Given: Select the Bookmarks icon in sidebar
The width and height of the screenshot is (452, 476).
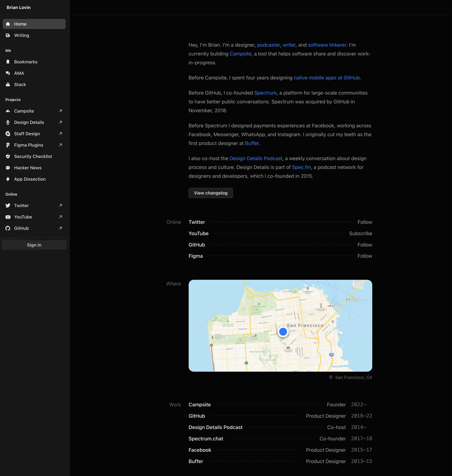Looking at the screenshot, I should pyautogui.click(x=8, y=62).
